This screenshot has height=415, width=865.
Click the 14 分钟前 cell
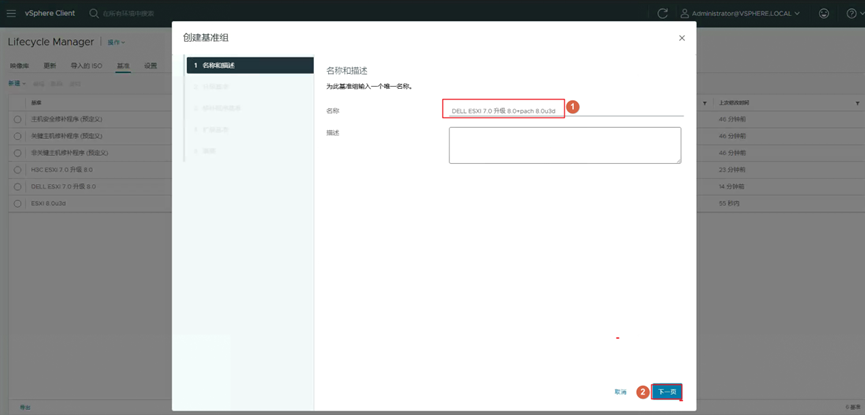click(731, 187)
